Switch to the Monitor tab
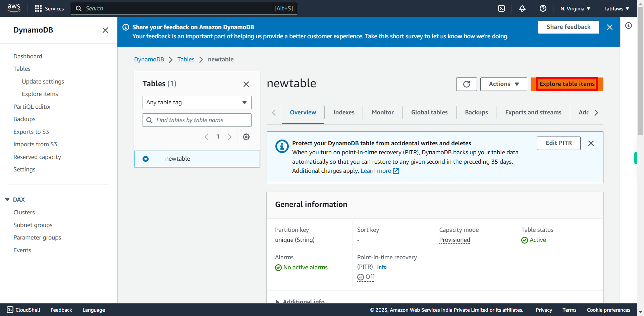 coord(383,112)
